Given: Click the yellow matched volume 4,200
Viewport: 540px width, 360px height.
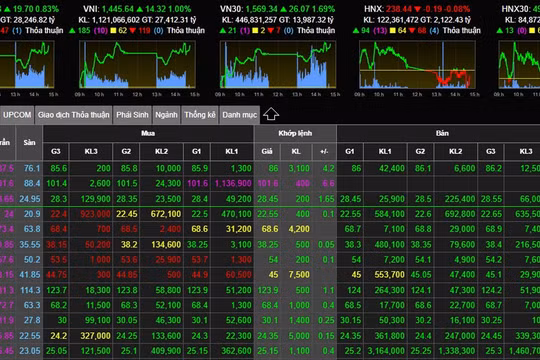Looking at the screenshot, I should point(299,229).
